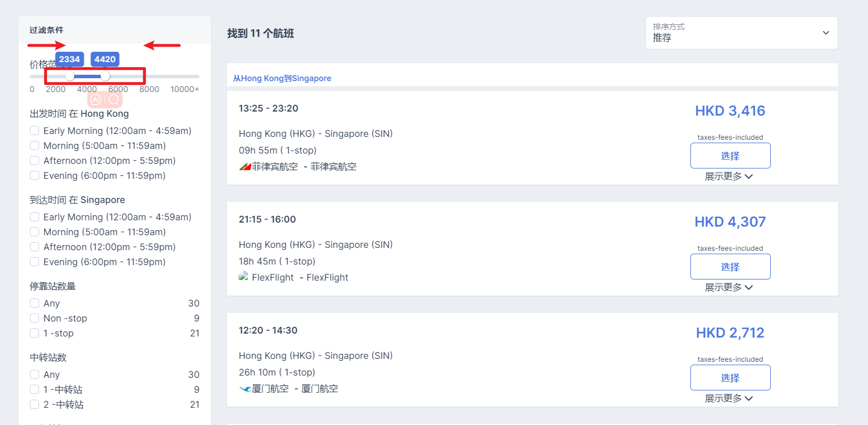868x425 pixels.
Task: Click the magnifier search icon beside AI
Action: [114, 99]
